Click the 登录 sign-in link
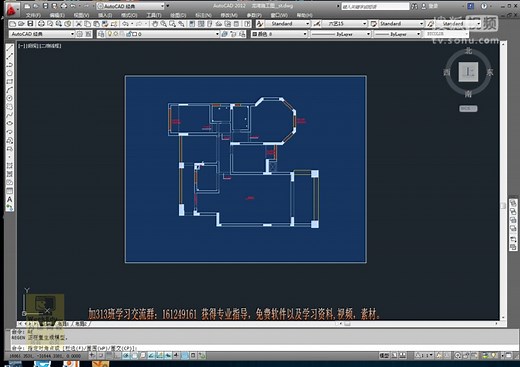Image resolution: width=520 pixels, height=367 pixels. pos(433,6)
